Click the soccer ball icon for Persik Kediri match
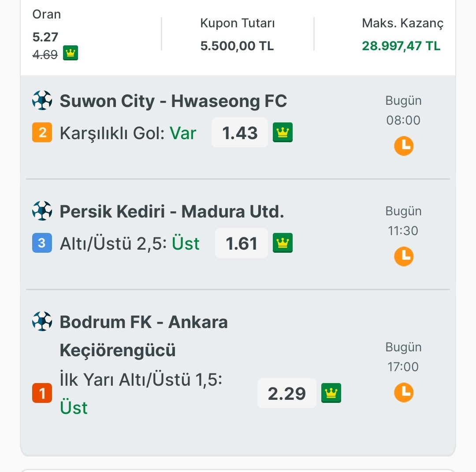The height and width of the screenshot is (472, 476). (x=42, y=210)
